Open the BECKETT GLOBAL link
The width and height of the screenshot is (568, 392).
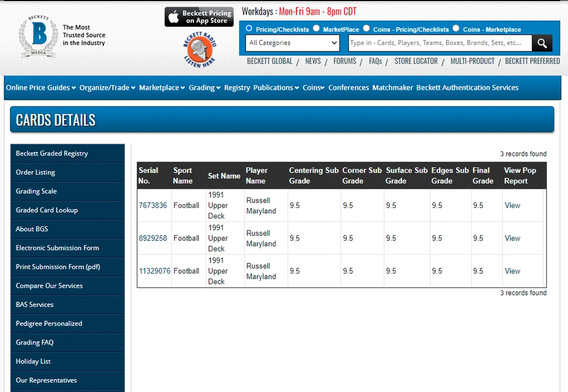270,61
